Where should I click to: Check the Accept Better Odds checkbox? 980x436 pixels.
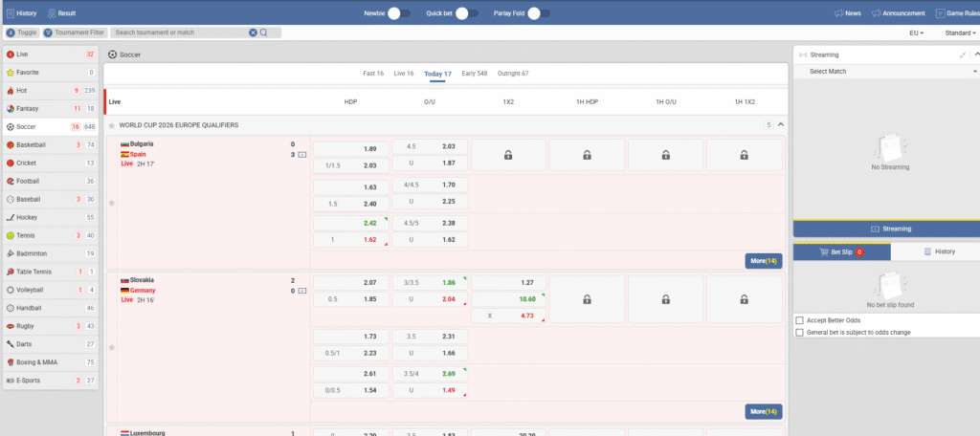800,320
